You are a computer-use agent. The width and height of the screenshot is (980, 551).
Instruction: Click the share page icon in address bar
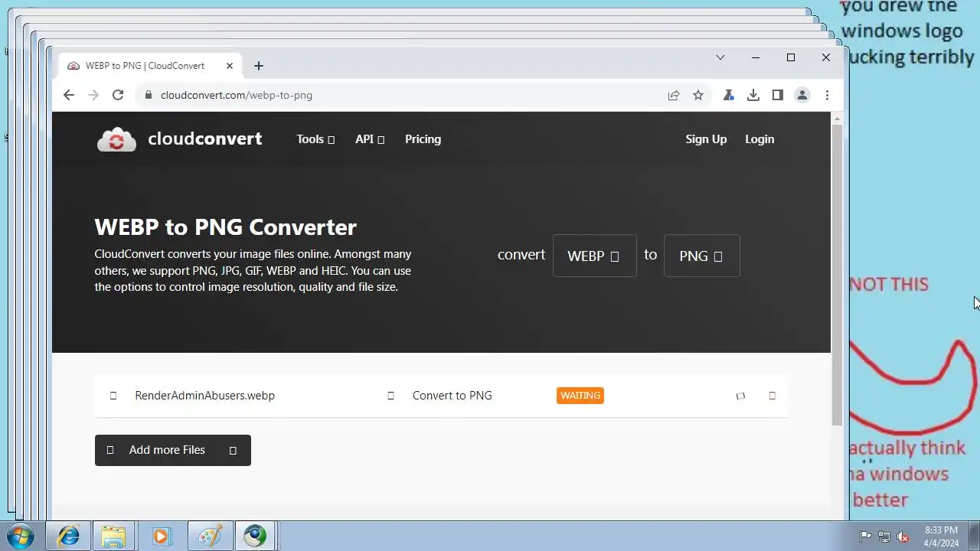point(674,95)
